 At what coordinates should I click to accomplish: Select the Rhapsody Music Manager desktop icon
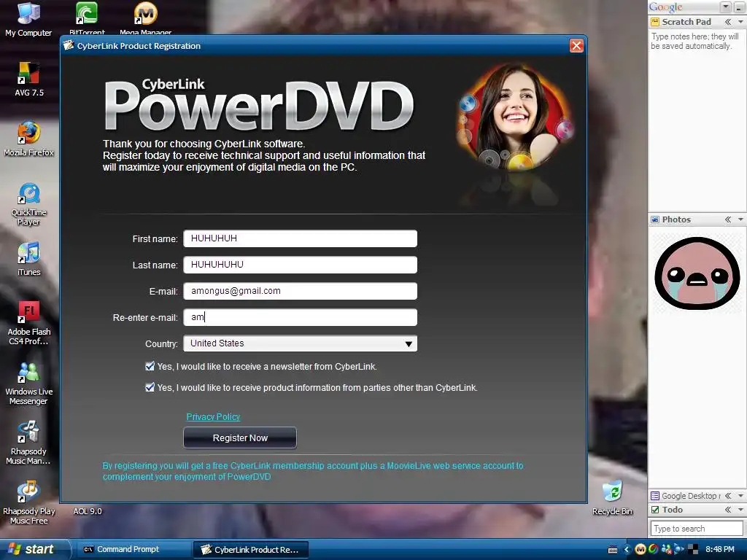click(29, 443)
